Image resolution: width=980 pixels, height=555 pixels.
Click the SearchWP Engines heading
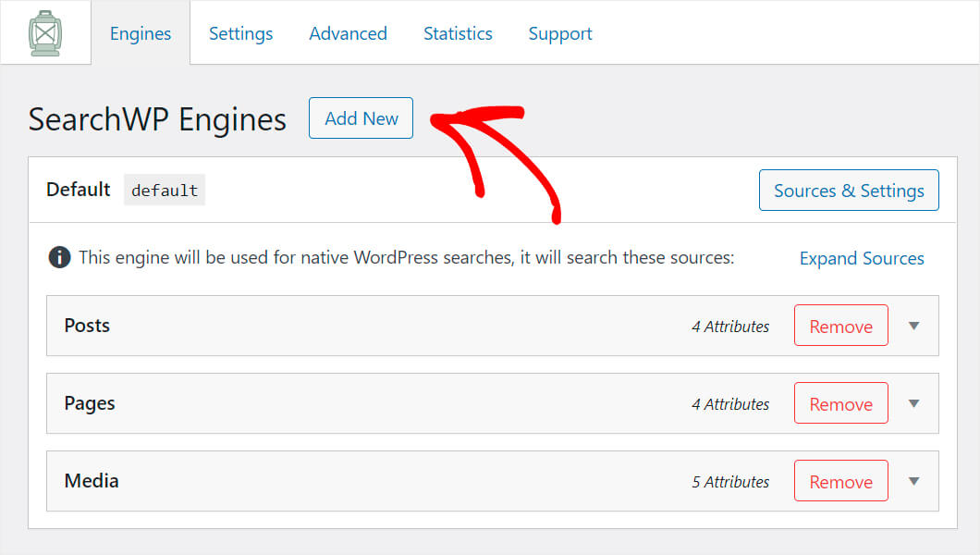[157, 119]
